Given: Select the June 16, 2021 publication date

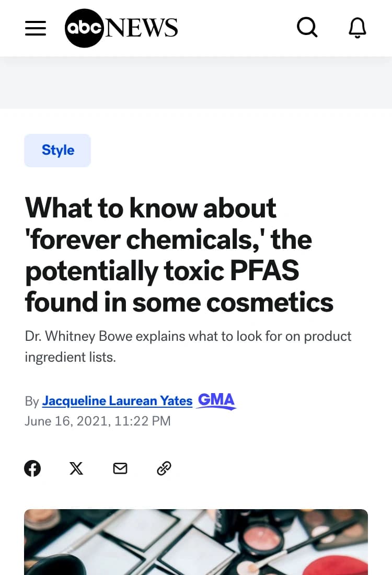Looking at the screenshot, I should (98, 421).
